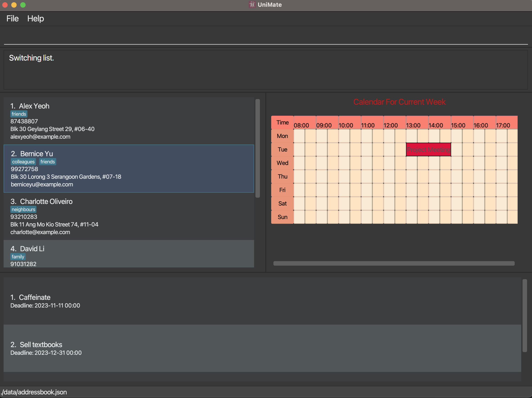Click the 'Switching list.' result message
The width and height of the screenshot is (532, 398).
pyautogui.click(x=31, y=58)
